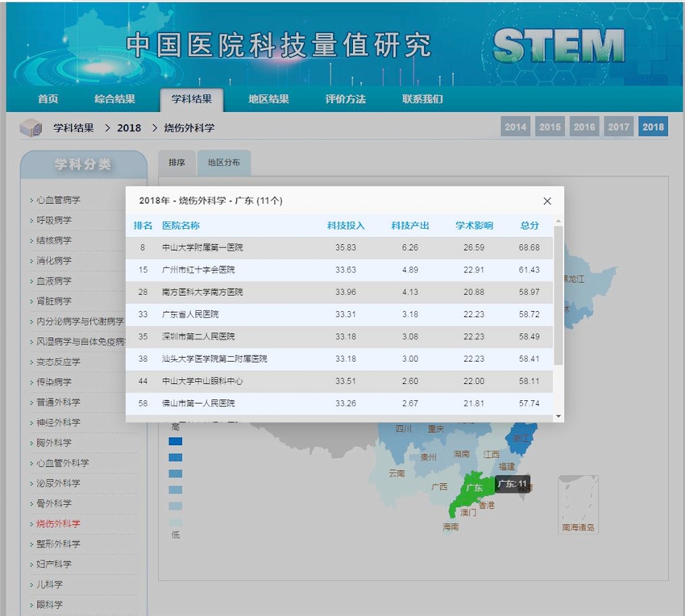This screenshot has height=616, width=685.
Task: Open the 普通外科学 category
Action: click(x=58, y=402)
